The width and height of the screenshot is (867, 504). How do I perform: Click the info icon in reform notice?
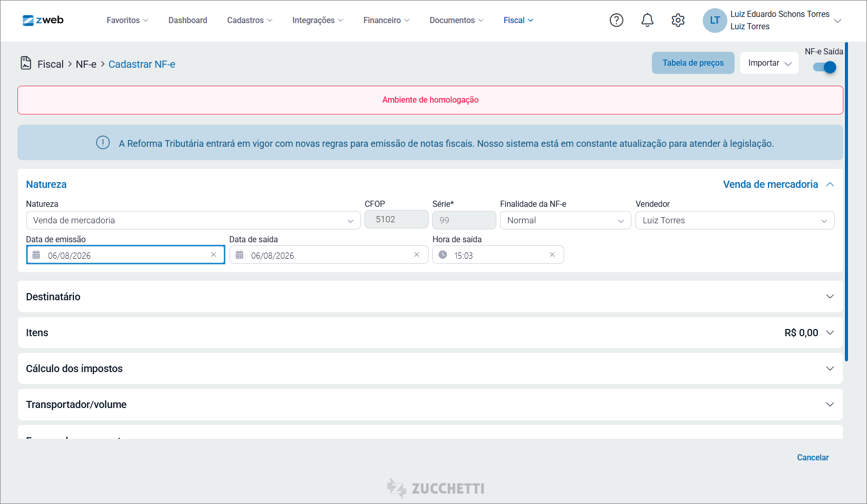tap(103, 143)
